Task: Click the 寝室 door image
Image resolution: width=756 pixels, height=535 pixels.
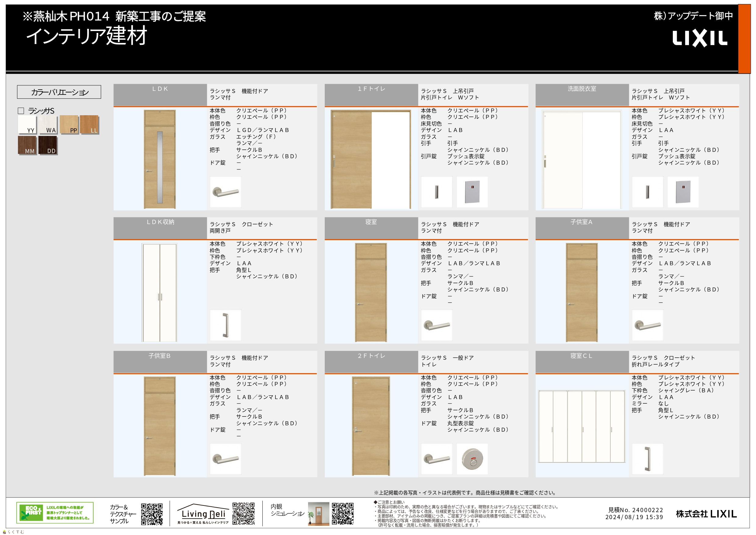Action: [371, 293]
